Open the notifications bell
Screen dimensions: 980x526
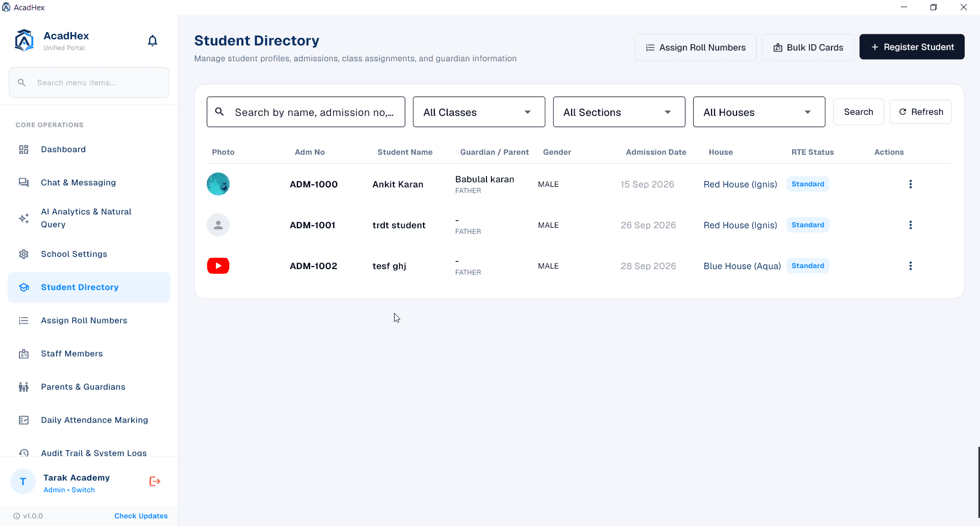pos(153,41)
